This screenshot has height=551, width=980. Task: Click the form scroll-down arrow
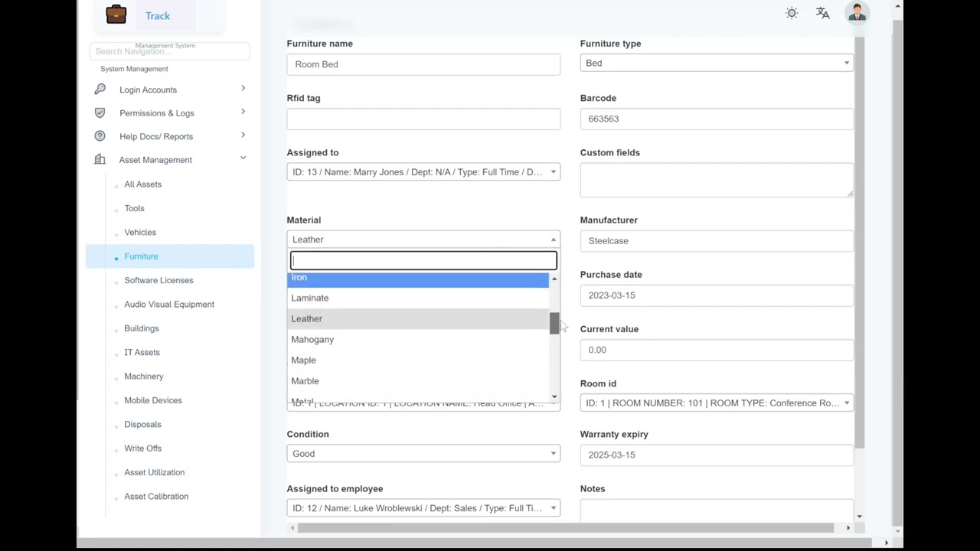point(859,517)
